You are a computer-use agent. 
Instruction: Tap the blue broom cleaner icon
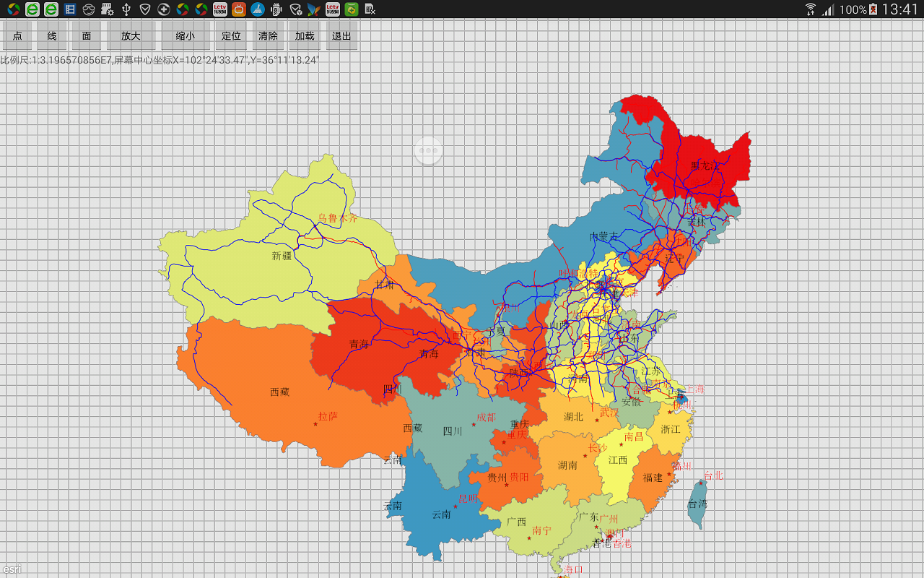(x=258, y=9)
